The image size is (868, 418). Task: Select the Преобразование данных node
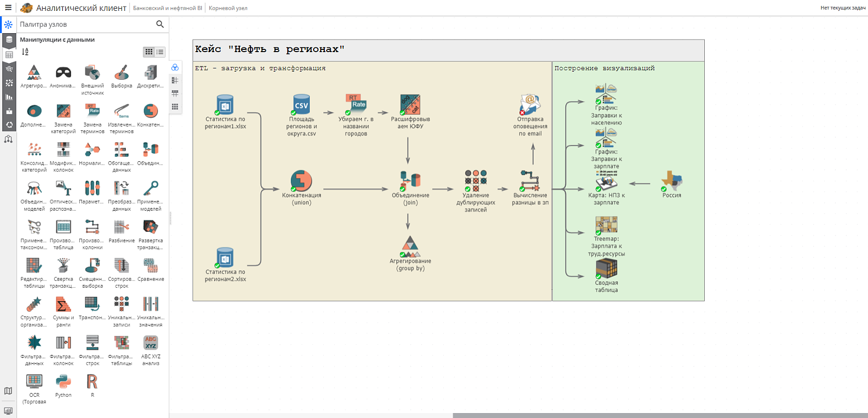click(122, 188)
